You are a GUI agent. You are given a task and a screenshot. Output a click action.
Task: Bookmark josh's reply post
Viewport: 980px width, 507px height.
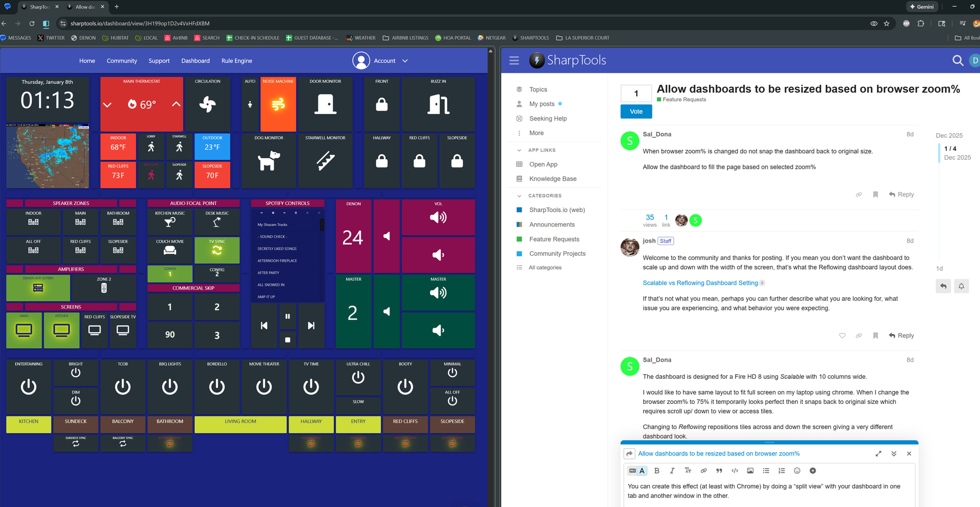pyautogui.click(x=875, y=335)
